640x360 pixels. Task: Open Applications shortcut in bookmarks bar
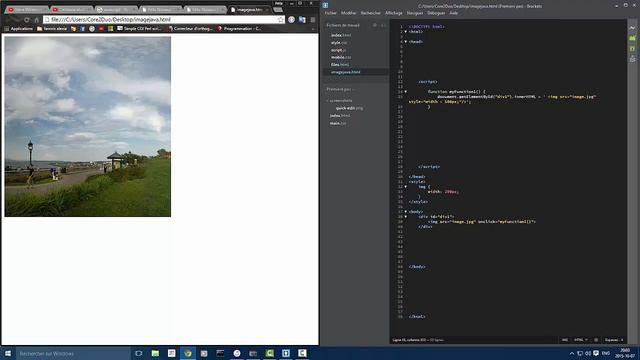pyautogui.click(x=18, y=29)
